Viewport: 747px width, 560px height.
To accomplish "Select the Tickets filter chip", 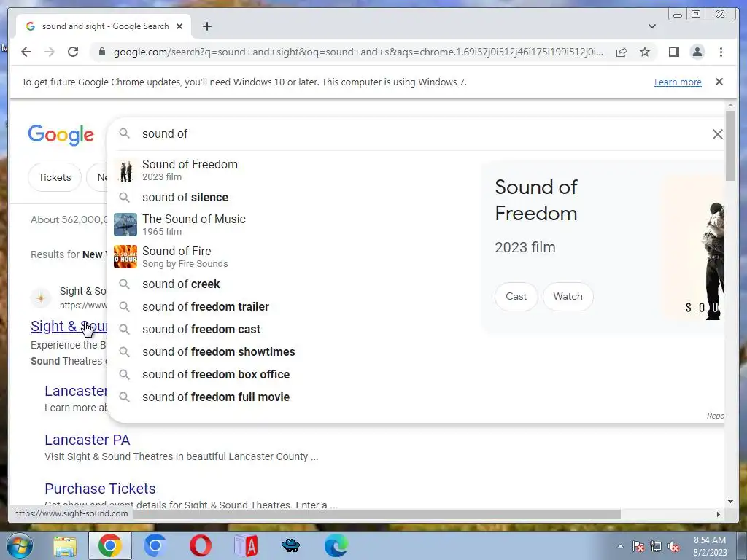I will 55,177.
